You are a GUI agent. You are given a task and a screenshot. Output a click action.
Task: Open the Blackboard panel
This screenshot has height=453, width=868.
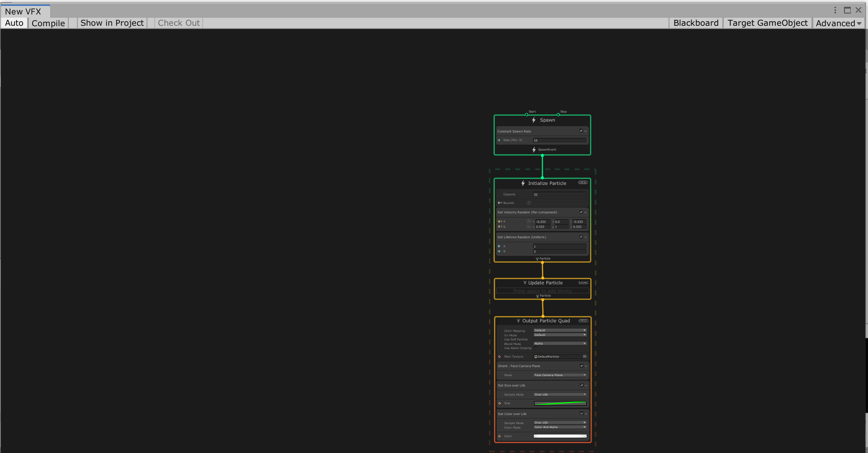696,23
